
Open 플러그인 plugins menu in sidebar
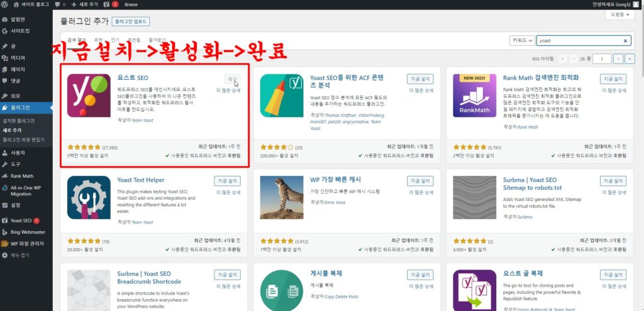(26, 107)
